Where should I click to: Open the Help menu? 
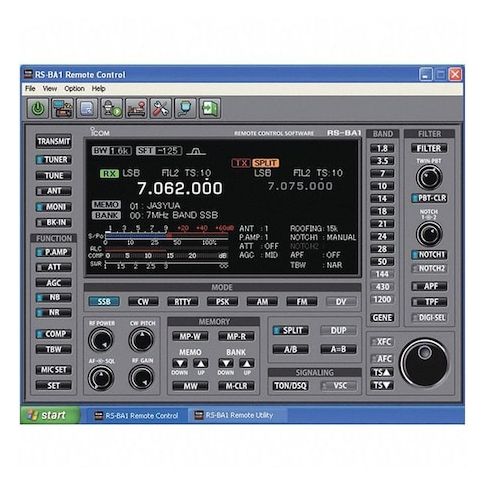click(98, 89)
